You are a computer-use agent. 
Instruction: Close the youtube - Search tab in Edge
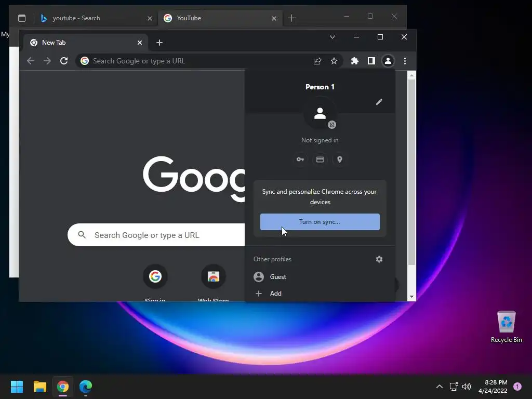150,18
